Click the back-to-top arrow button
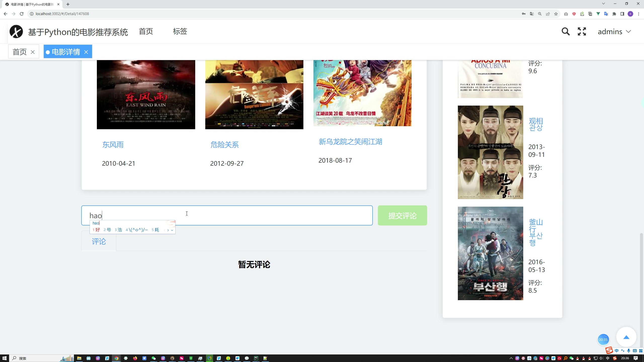The height and width of the screenshot is (362, 644). coord(626,337)
